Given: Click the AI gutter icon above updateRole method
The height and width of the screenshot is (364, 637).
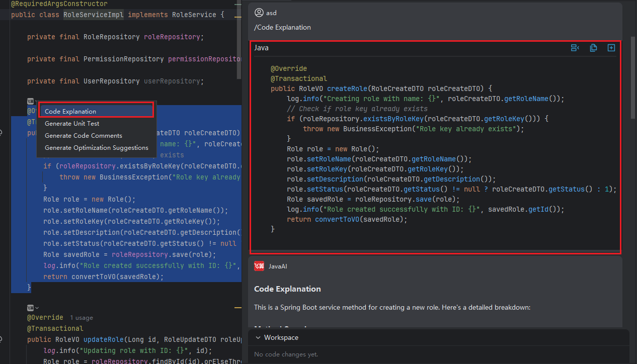Looking at the screenshot, I should pyautogui.click(x=30, y=308).
